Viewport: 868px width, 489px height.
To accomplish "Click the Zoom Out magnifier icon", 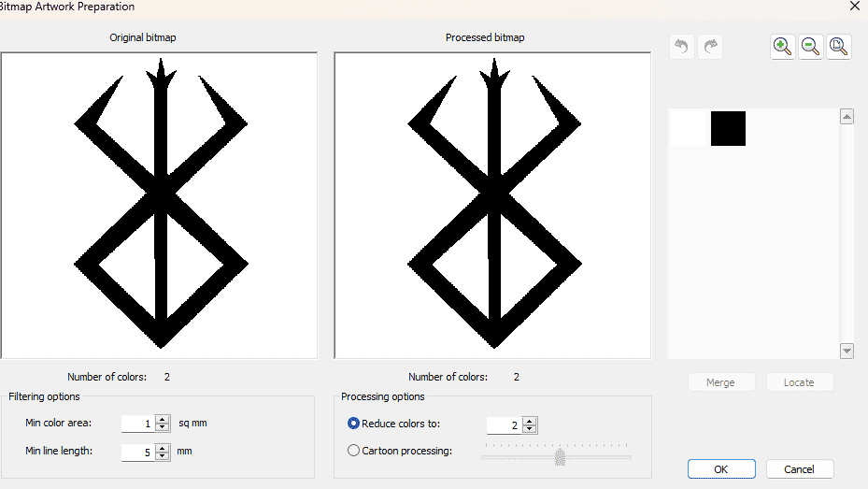I will tap(810, 47).
